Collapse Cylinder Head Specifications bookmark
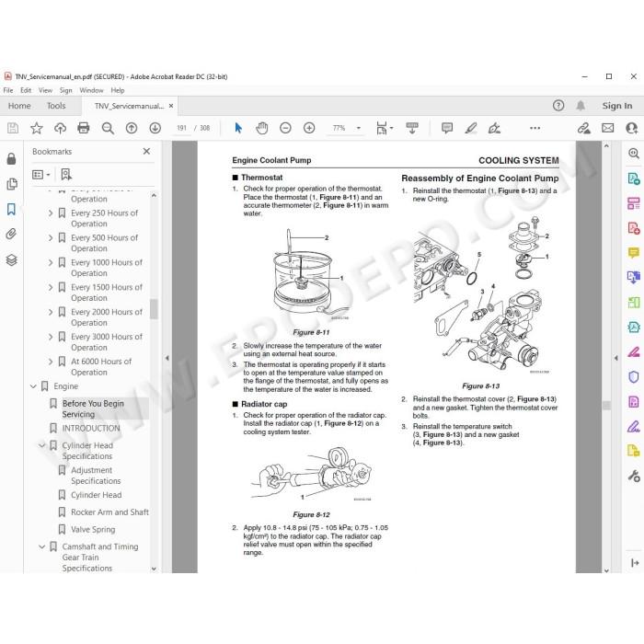The width and height of the screenshot is (644, 644). (42, 445)
